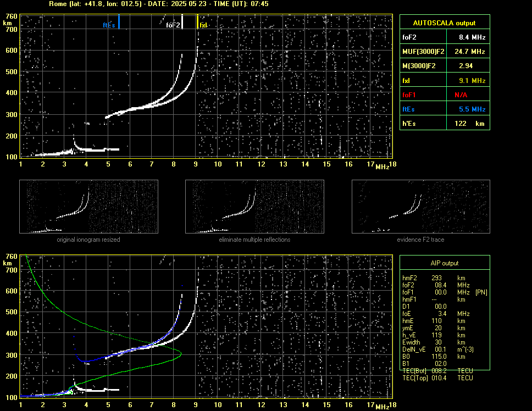Click the eliminate multiple reflections caption
The image size is (532, 411).
click(x=254, y=240)
